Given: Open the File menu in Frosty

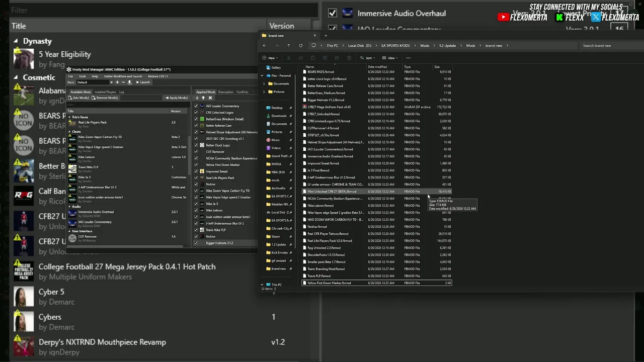Looking at the screenshot, I should (x=71, y=76).
